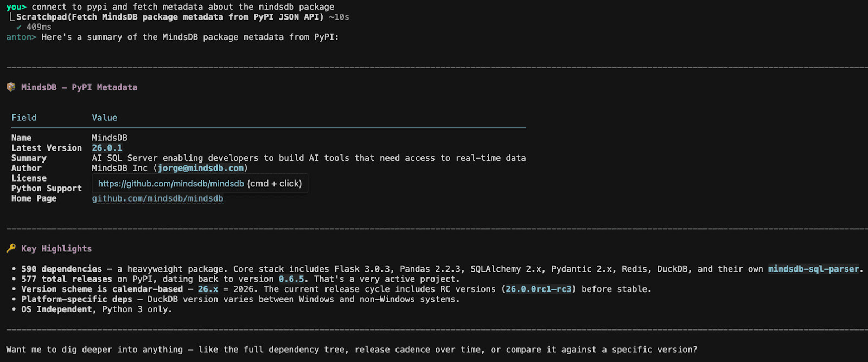Click the "you>" prompt label
Image resolution: width=868 pixels, height=362 pixels.
16,7
